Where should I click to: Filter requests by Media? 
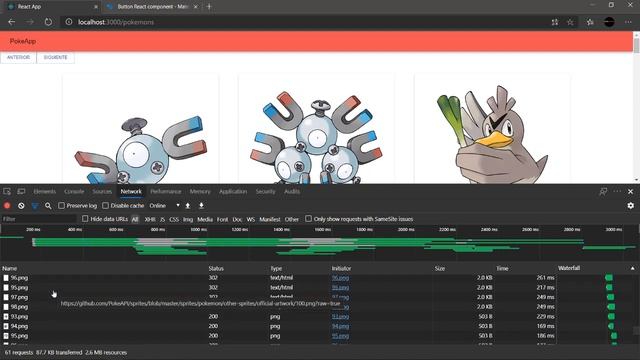pyautogui.click(x=205, y=219)
